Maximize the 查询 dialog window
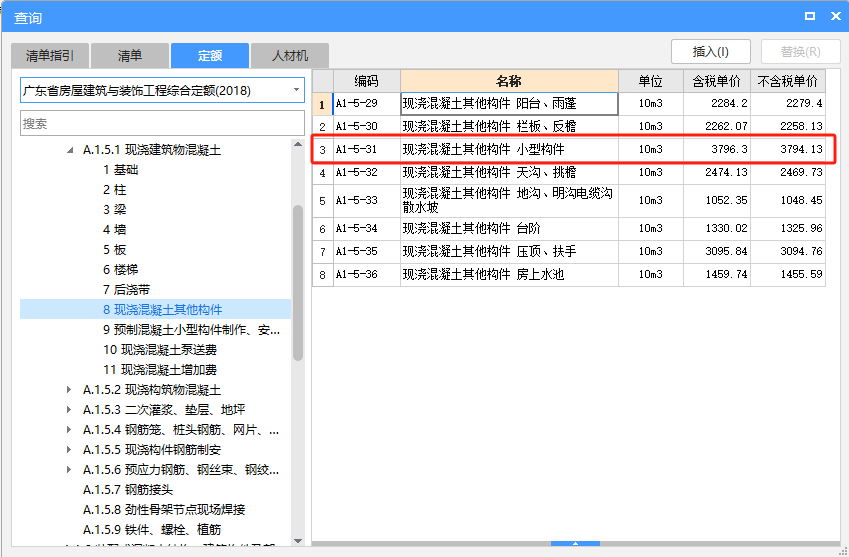 point(810,16)
